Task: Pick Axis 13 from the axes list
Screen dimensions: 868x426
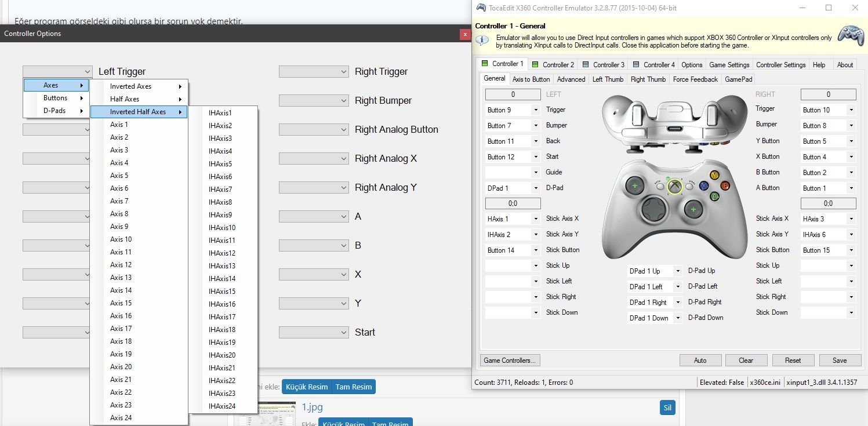Action: pyautogui.click(x=139, y=278)
